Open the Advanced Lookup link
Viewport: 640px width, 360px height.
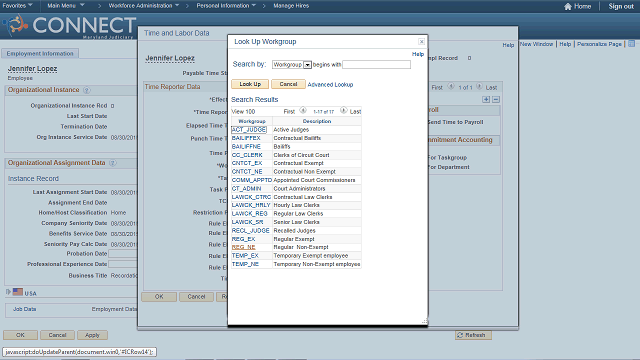pos(330,84)
